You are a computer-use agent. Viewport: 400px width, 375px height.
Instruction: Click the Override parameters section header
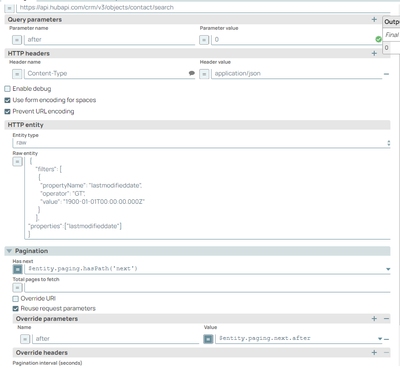click(x=201, y=319)
